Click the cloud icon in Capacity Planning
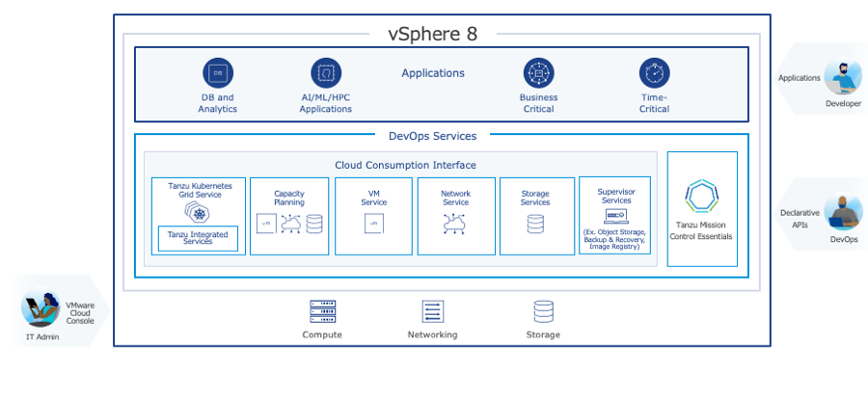 click(290, 224)
